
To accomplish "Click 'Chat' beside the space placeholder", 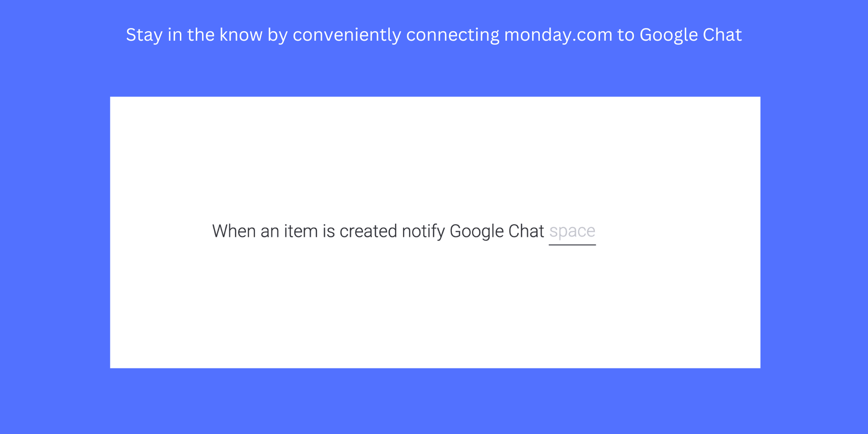I will pyautogui.click(x=526, y=231).
